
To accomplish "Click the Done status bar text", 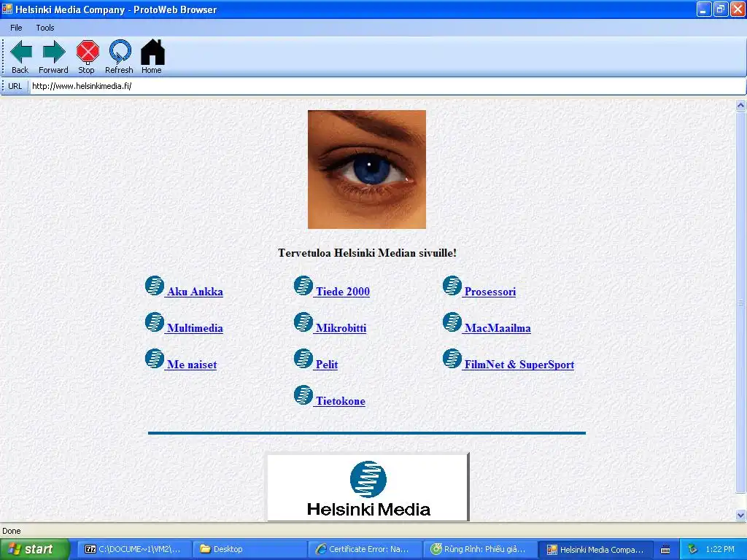I will pos(12,531).
